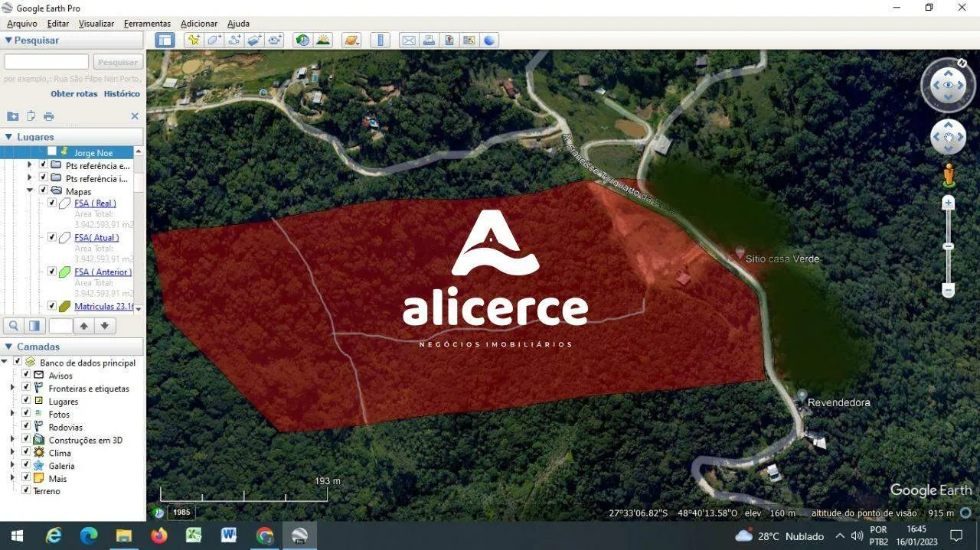Click add folder icon in search panel

tap(13, 116)
